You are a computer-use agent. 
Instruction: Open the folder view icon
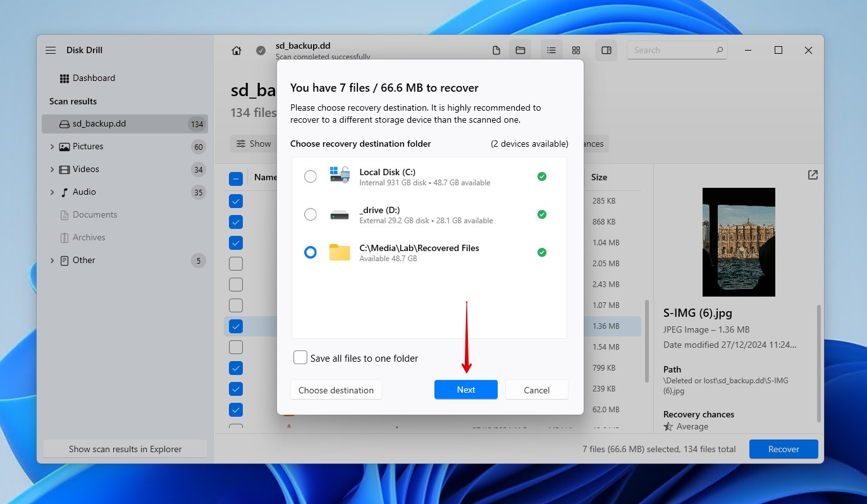pos(520,50)
